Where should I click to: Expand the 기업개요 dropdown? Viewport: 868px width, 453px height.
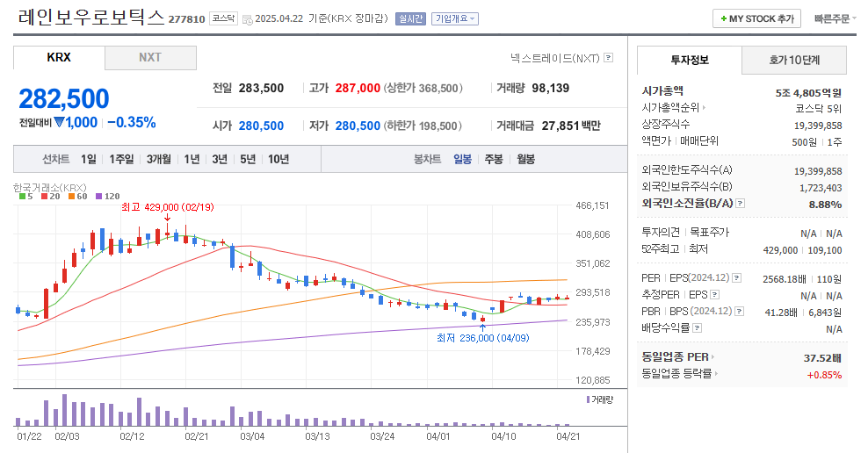coord(455,18)
